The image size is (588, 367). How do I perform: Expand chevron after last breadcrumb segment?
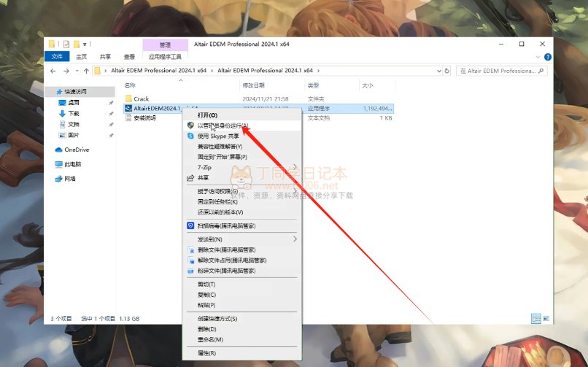click(319, 71)
